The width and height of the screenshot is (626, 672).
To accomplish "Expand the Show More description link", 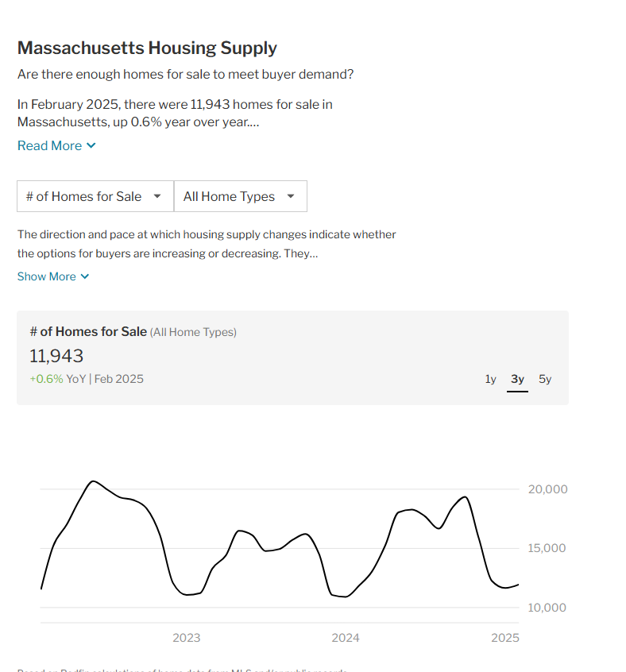I will (53, 276).
